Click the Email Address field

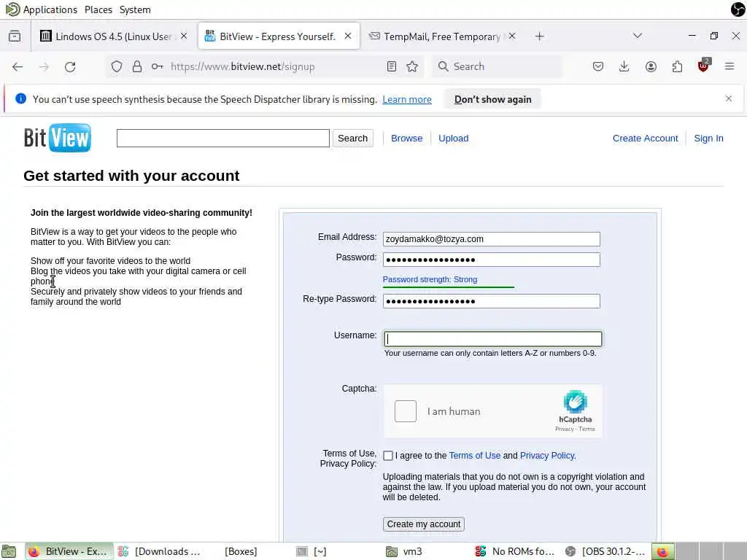(491, 239)
